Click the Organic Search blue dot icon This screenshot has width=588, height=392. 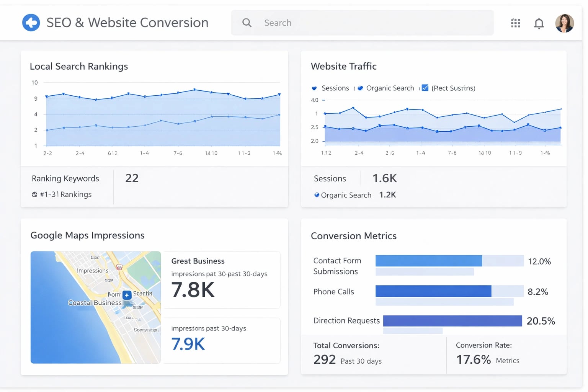317,195
